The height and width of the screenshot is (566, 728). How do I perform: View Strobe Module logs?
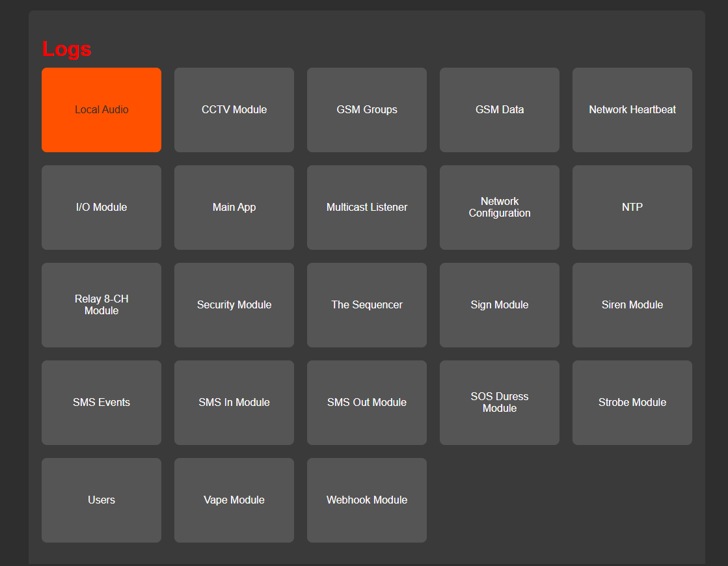tap(632, 403)
